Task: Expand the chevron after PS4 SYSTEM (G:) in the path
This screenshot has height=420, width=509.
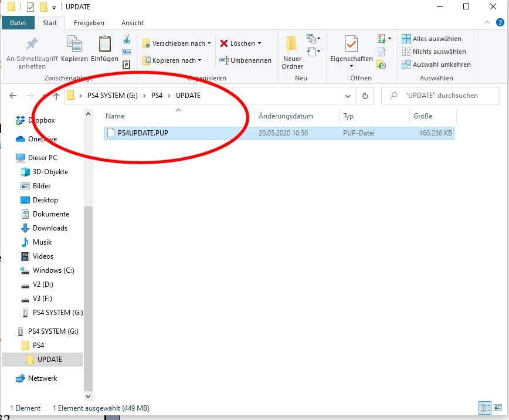Action: pyautogui.click(x=144, y=96)
